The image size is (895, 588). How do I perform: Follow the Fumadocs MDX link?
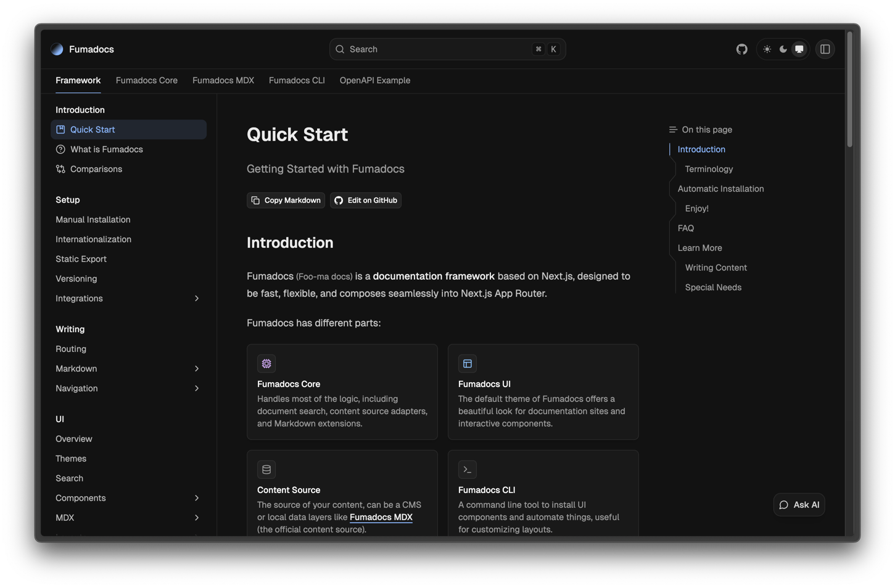coord(381,517)
